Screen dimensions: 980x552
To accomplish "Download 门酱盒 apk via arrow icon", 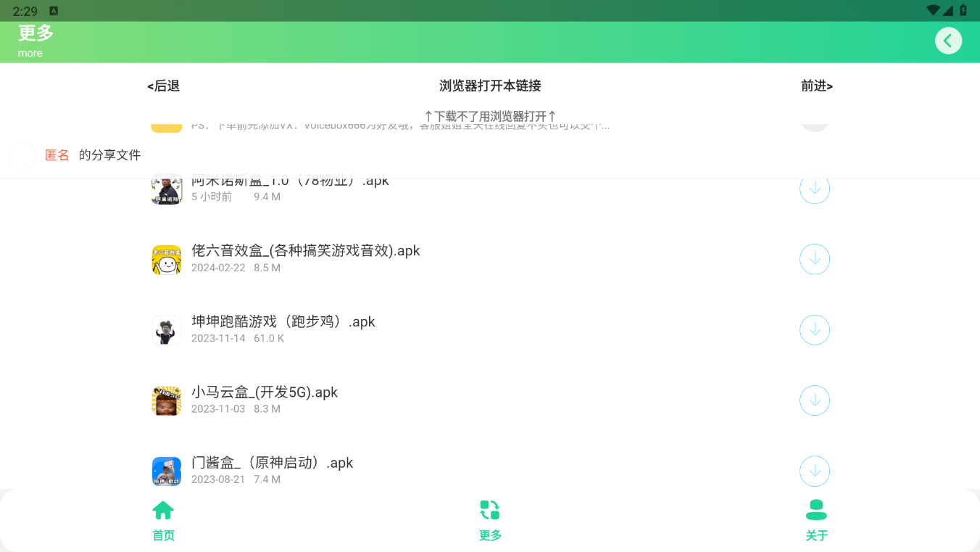I will (814, 471).
